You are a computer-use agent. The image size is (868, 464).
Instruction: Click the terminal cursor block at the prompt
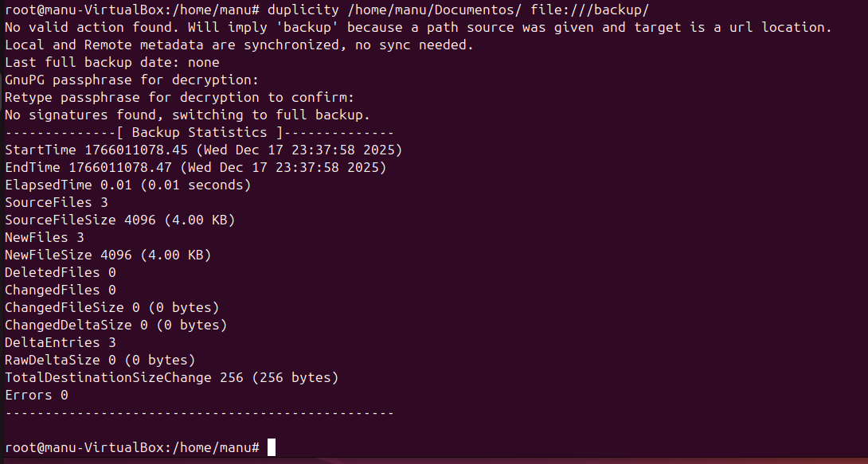[272, 447]
